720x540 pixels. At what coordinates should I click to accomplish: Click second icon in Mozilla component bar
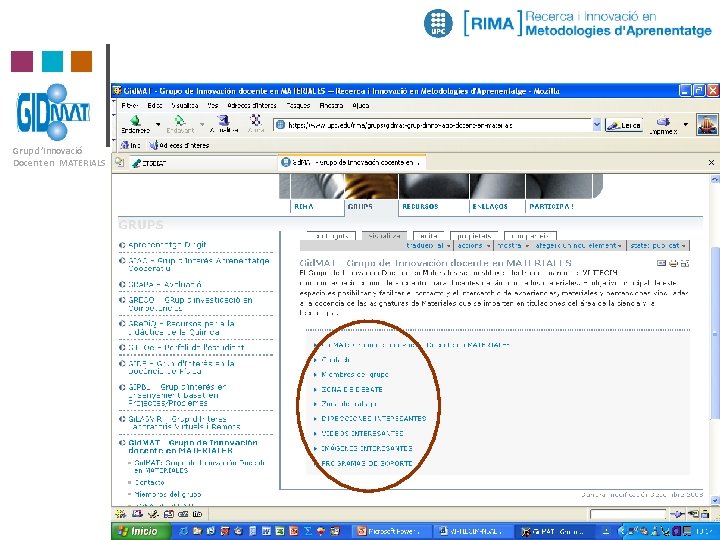(x=137, y=514)
